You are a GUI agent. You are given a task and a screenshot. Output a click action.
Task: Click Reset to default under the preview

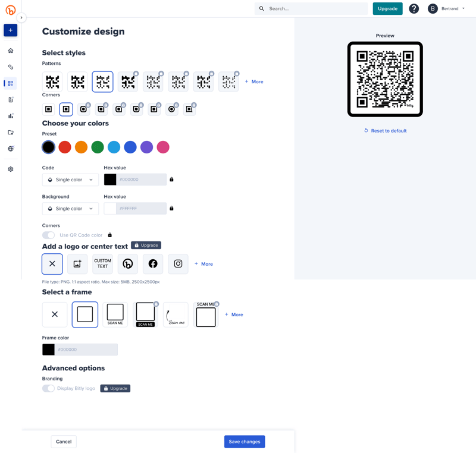pyautogui.click(x=385, y=130)
